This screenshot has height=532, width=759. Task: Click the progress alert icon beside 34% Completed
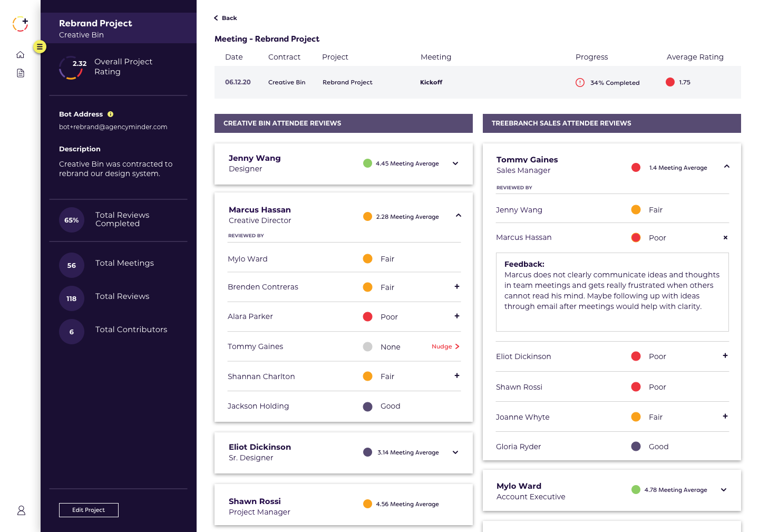[x=580, y=82]
